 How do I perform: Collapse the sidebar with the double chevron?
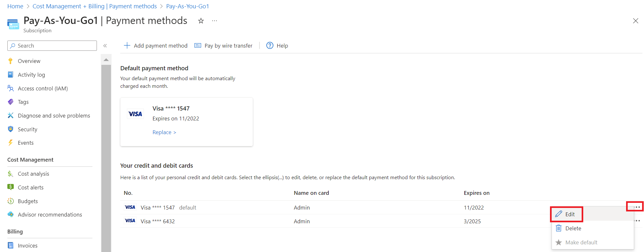[x=105, y=46]
